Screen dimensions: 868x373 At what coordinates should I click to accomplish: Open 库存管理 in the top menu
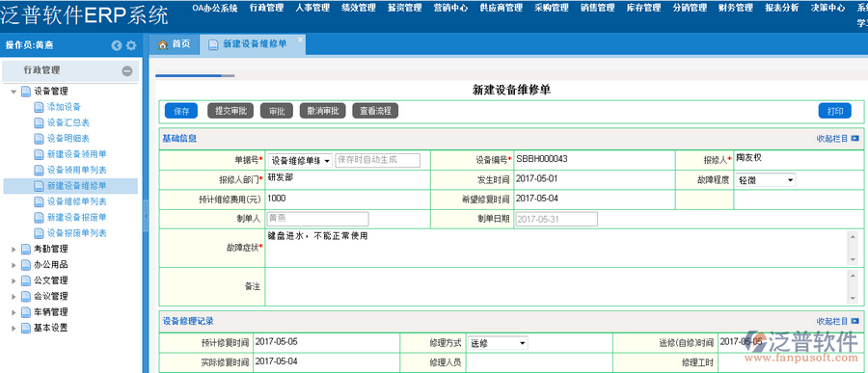(643, 8)
